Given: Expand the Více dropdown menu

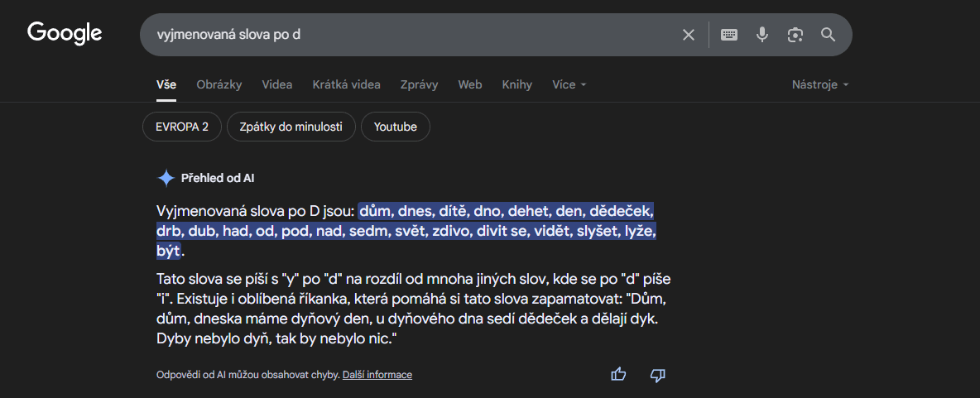Looking at the screenshot, I should [569, 84].
